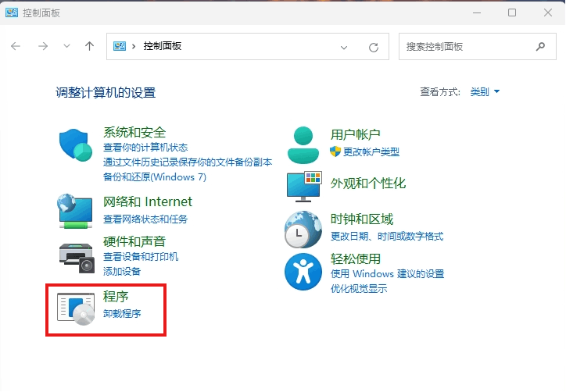
Task: Click the User Accounts person icon
Action: pos(303,145)
